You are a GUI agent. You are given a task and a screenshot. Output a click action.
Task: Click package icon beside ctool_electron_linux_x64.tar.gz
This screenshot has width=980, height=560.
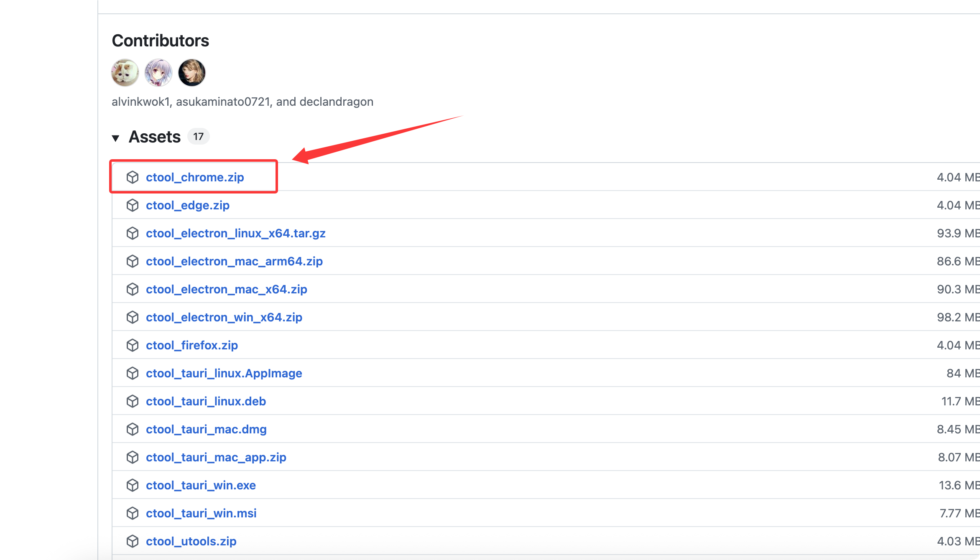coord(133,233)
